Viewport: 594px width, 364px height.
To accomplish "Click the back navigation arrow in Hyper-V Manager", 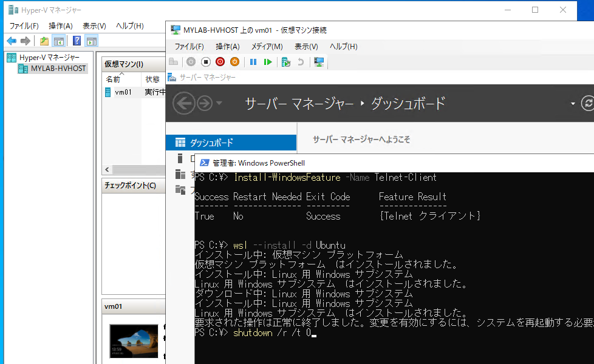I will (x=11, y=41).
